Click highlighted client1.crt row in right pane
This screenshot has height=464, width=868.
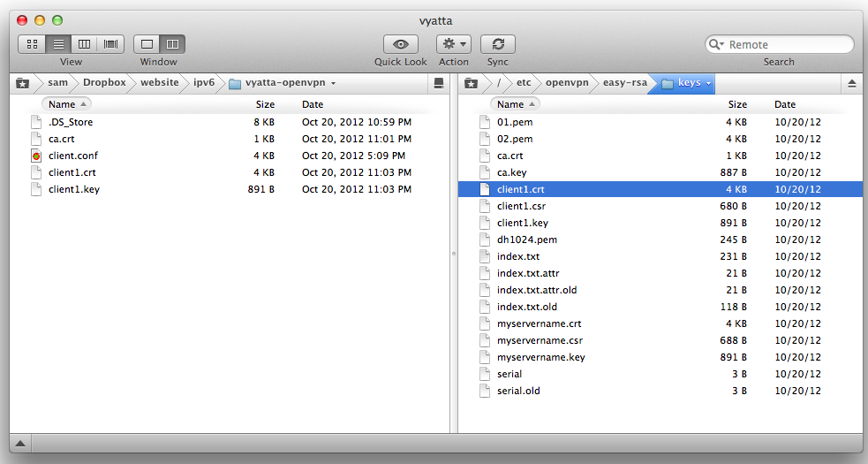[x=660, y=189]
